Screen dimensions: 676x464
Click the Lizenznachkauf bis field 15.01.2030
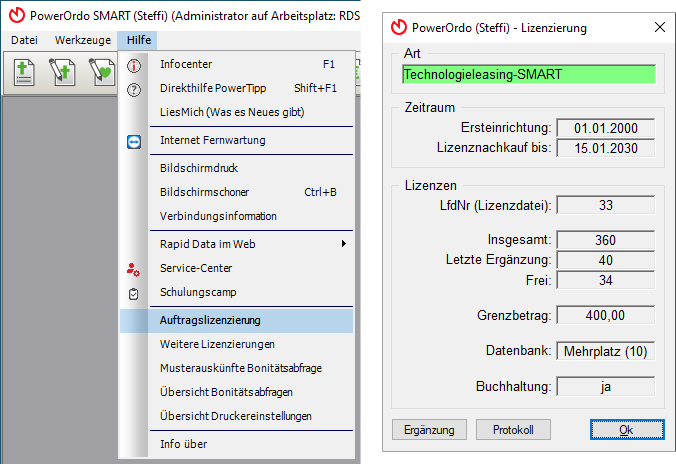click(x=605, y=148)
